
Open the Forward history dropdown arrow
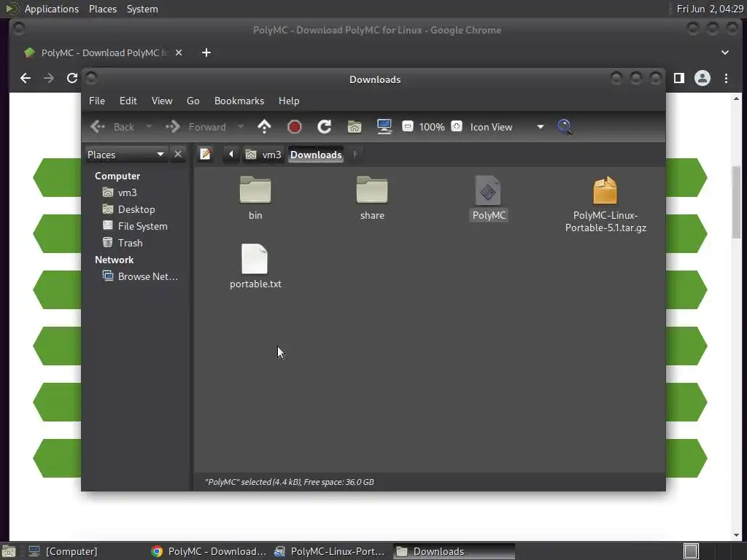pyautogui.click(x=241, y=127)
